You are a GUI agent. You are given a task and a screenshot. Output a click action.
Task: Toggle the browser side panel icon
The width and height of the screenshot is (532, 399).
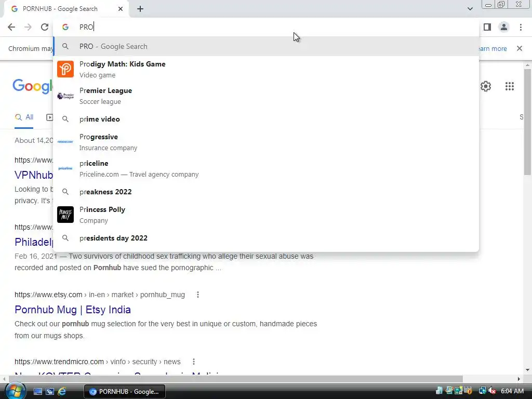[x=487, y=27]
